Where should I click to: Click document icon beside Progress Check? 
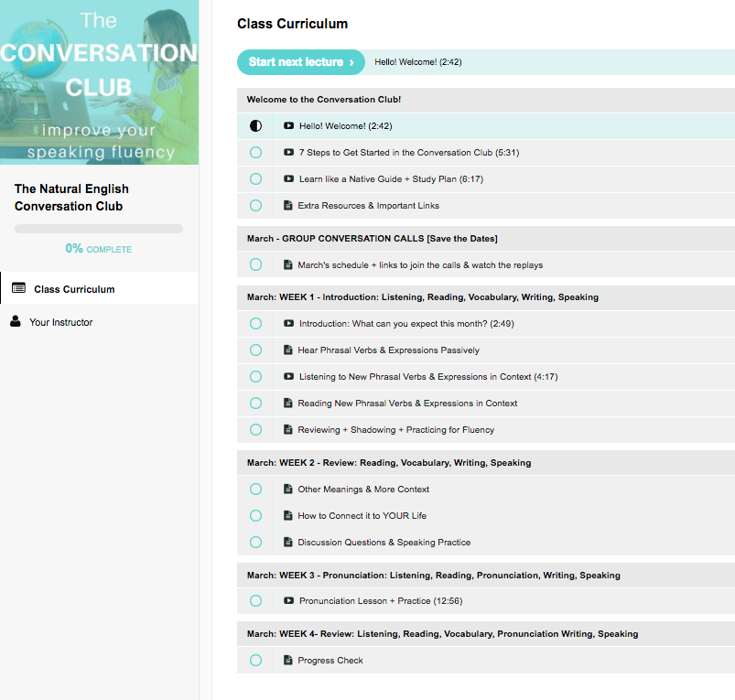click(x=288, y=661)
